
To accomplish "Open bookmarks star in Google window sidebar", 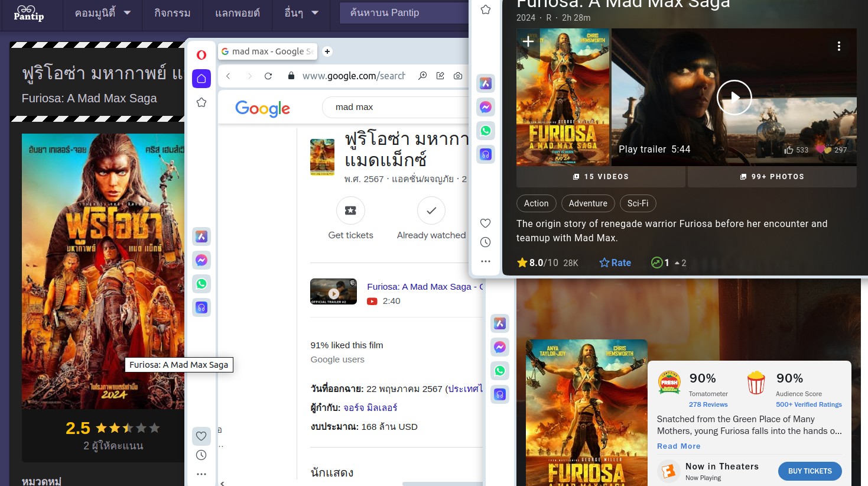I will 201,102.
